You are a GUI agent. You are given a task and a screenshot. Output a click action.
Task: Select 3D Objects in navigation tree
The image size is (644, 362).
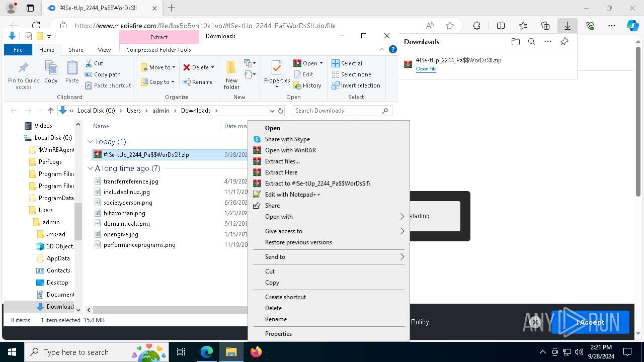coord(60,246)
